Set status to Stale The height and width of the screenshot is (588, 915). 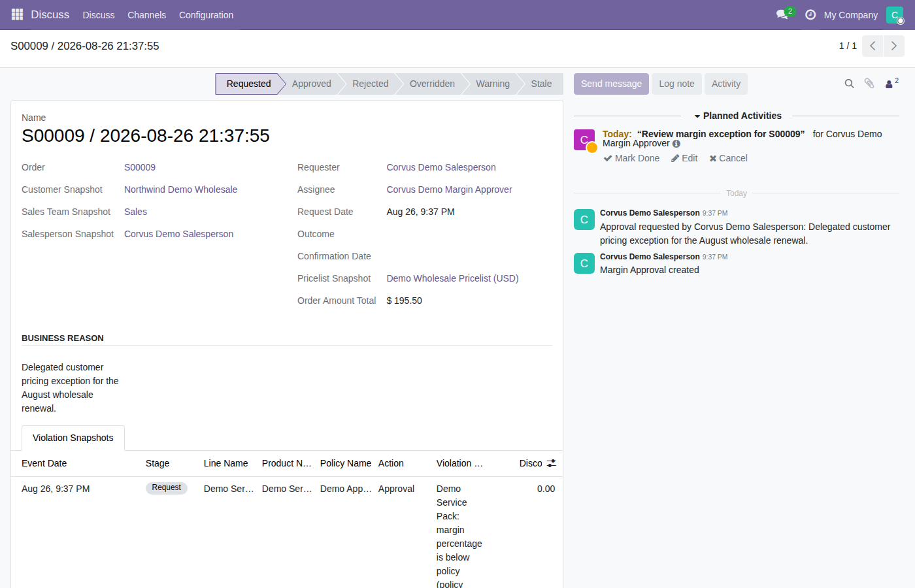pyautogui.click(x=541, y=84)
